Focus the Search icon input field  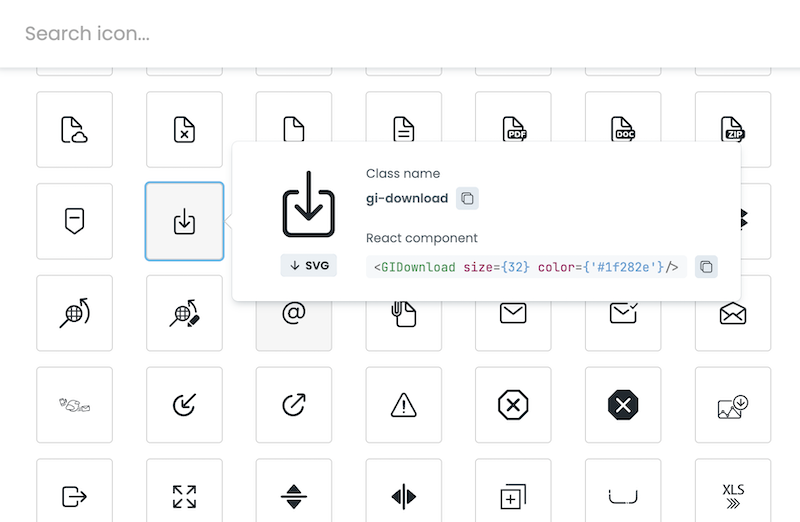point(400,34)
